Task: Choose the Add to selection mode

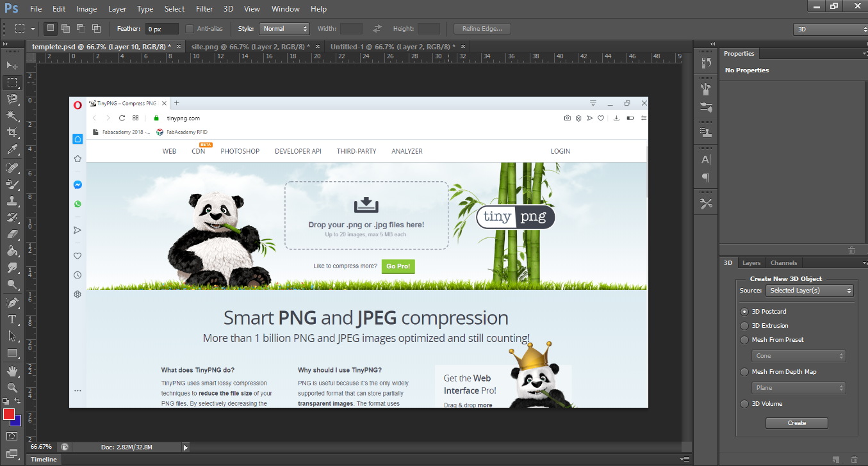Action: tap(66, 29)
